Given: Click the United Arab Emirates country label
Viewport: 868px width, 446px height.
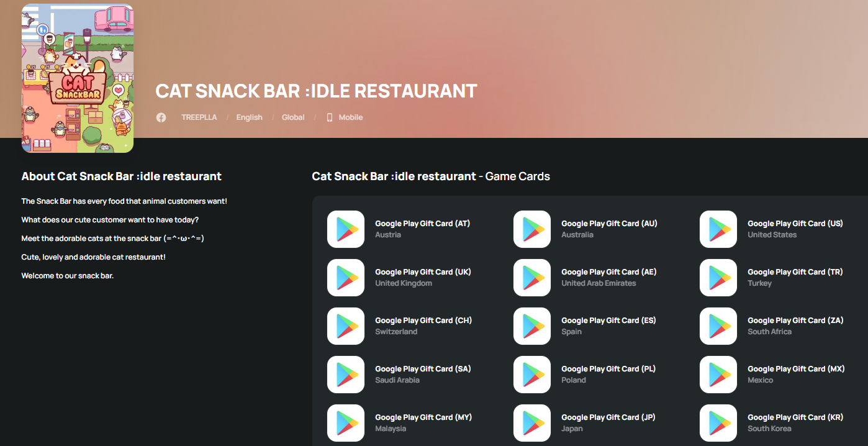Looking at the screenshot, I should (x=599, y=283).
